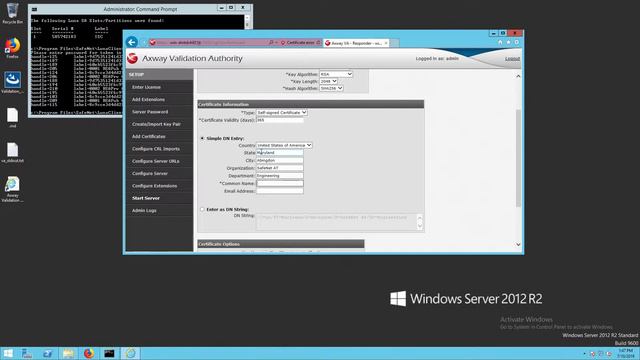
Task: Open PowerShell from taskbar
Action: [x=47, y=353]
